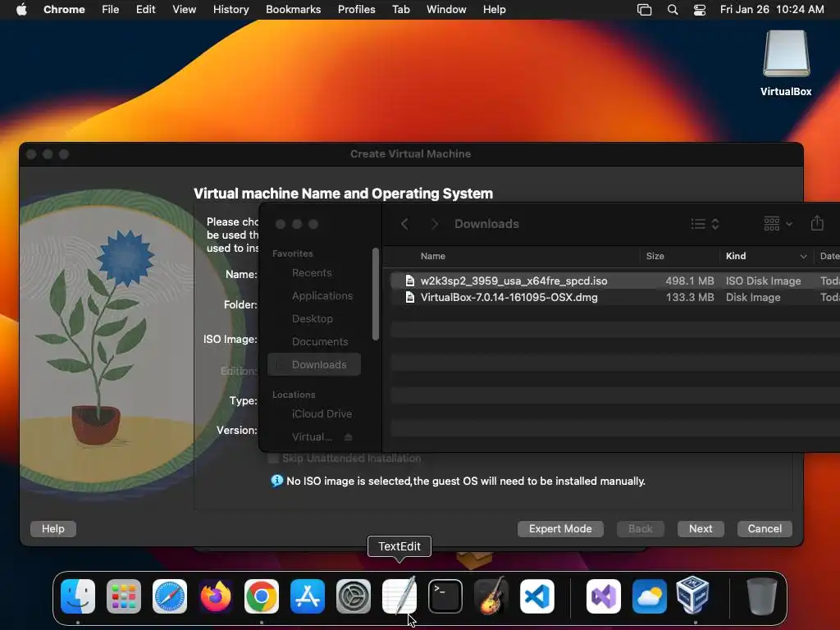Screen dimensions: 840x630
Task: Open Launchpad in the Dock
Action: pos(124,596)
